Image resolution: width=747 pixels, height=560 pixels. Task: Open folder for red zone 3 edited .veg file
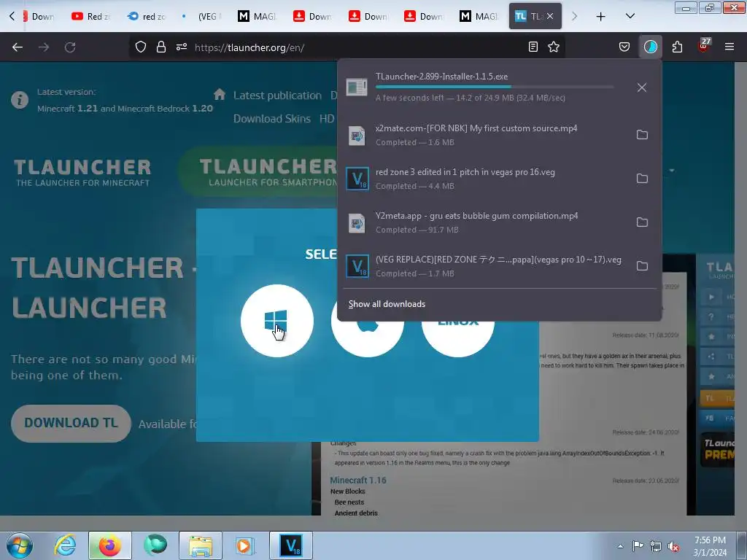642,179
